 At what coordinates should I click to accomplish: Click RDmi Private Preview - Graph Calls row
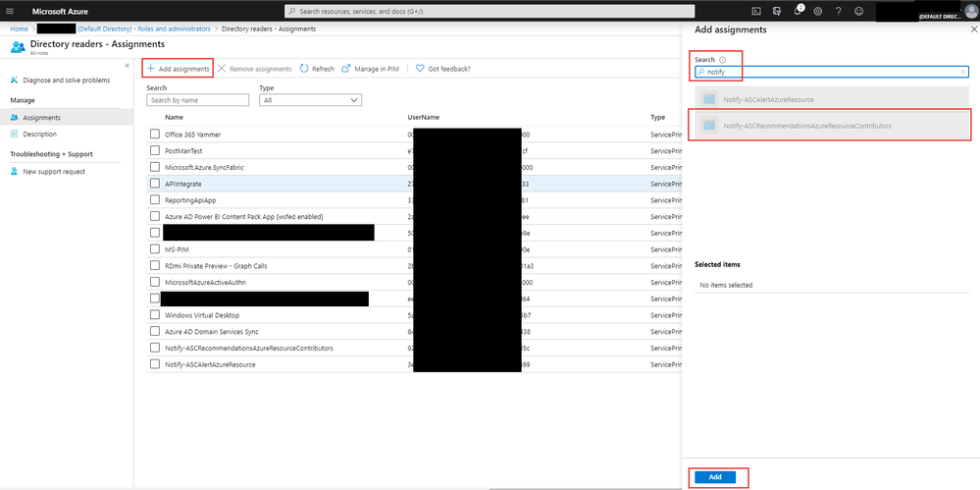click(216, 266)
